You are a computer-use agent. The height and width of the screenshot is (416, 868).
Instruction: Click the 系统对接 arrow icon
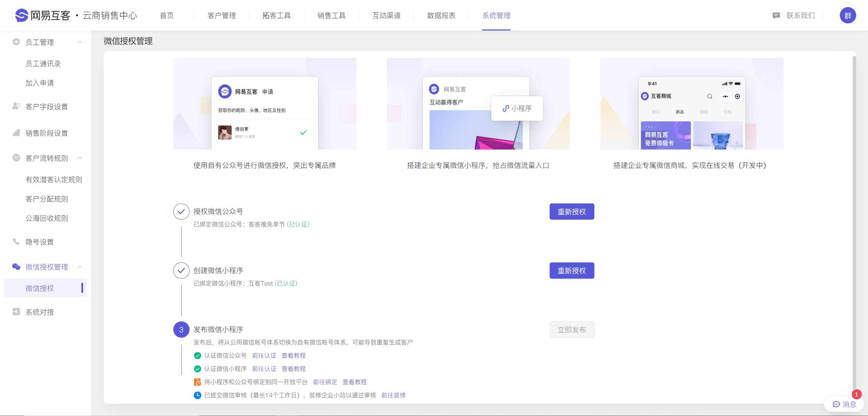(16, 312)
